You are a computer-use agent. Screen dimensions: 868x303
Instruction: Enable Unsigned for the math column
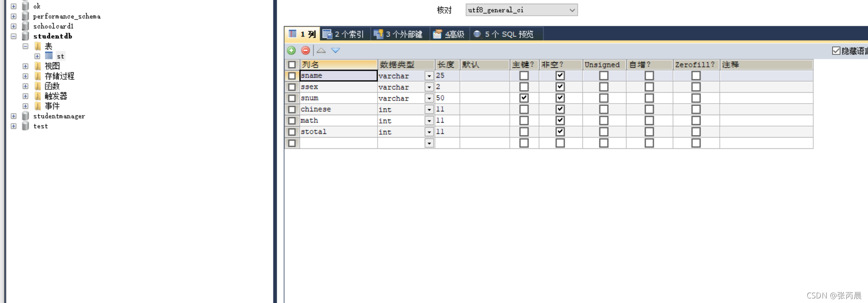604,121
